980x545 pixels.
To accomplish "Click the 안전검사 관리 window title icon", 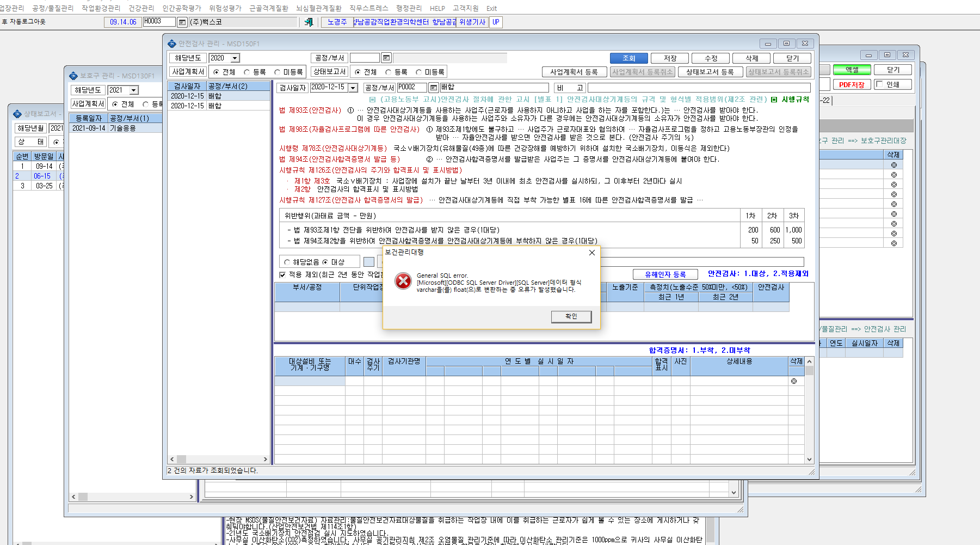I will pyautogui.click(x=172, y=44).
